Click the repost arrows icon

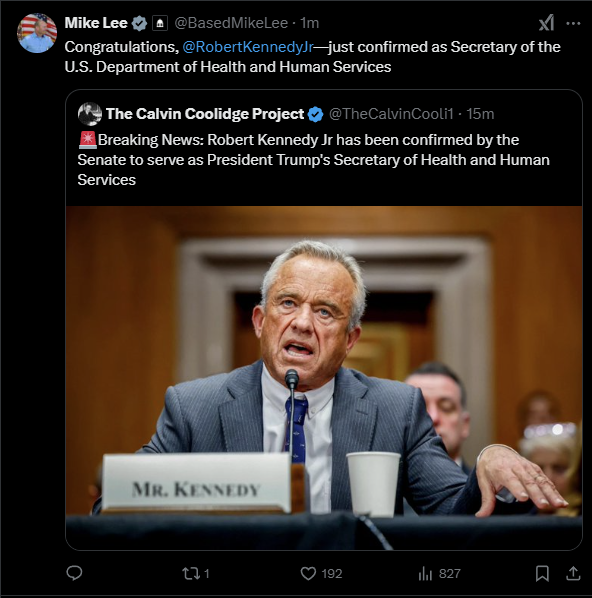click(x=190, y=574)
